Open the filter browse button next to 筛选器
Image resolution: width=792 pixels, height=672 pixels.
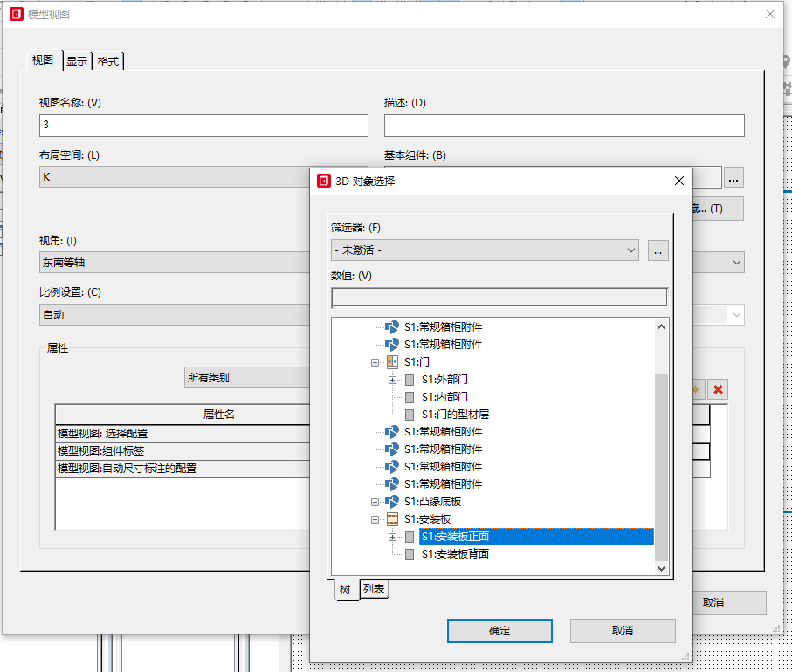tap(658, 250)
